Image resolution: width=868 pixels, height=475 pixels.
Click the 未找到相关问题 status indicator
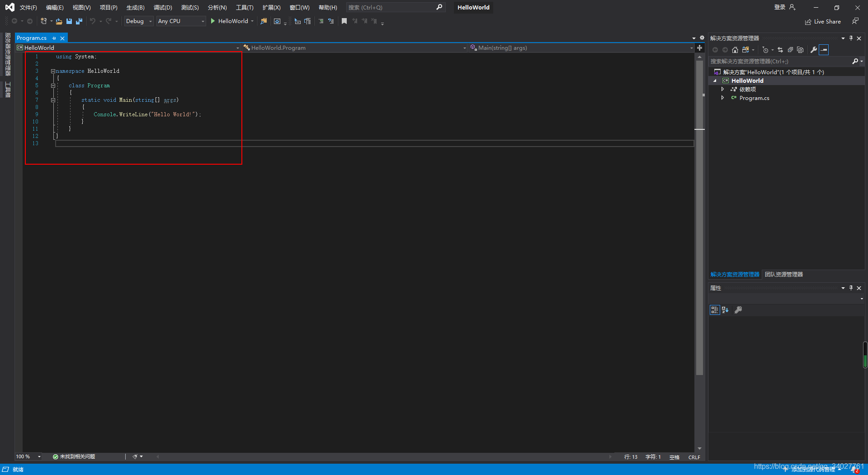[x=74, y=456]
